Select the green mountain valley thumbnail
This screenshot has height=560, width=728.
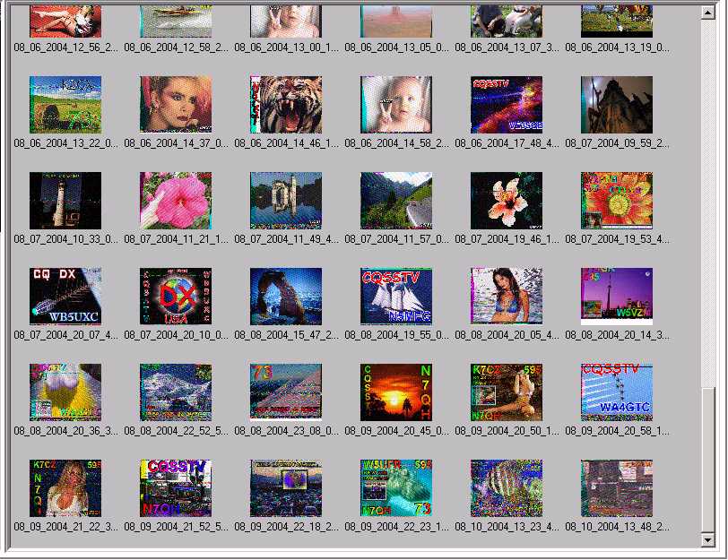396,201
